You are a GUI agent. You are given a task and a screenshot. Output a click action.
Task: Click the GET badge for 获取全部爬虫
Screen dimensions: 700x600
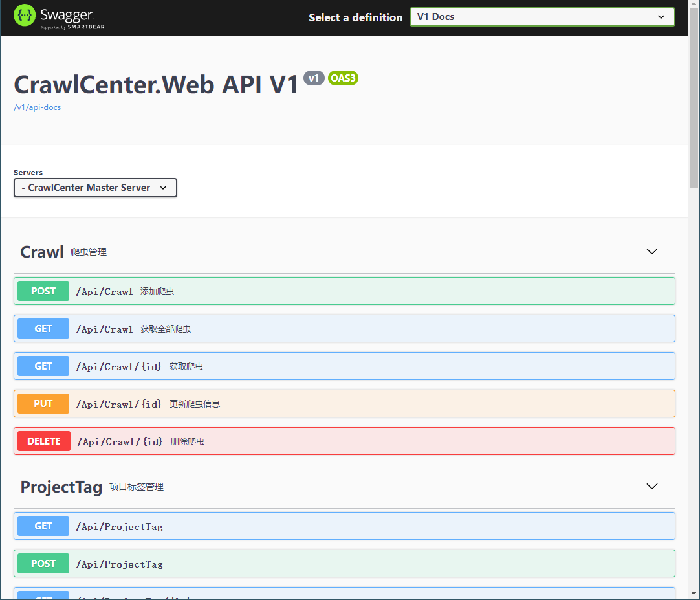pyautogui.click(x=43, y=329)
